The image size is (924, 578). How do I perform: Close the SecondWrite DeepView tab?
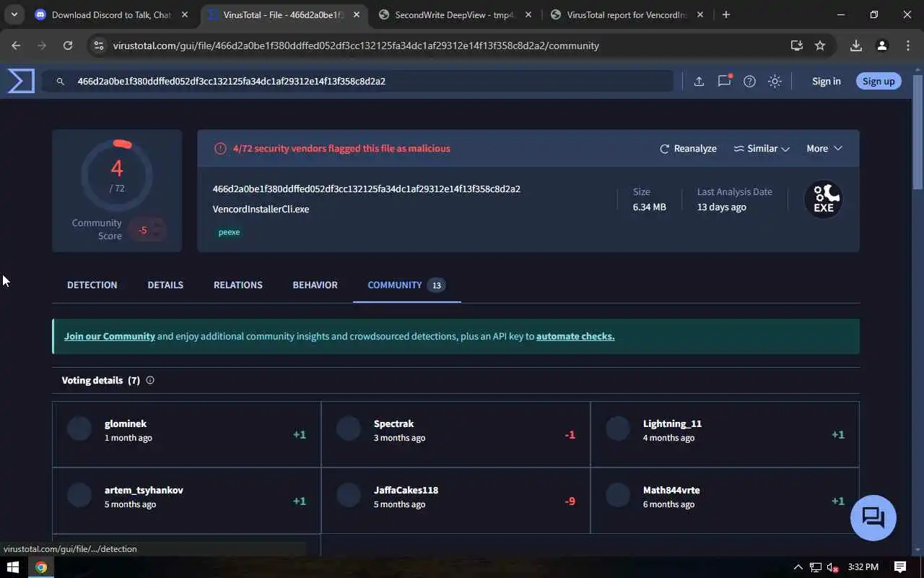coord(528,14)
